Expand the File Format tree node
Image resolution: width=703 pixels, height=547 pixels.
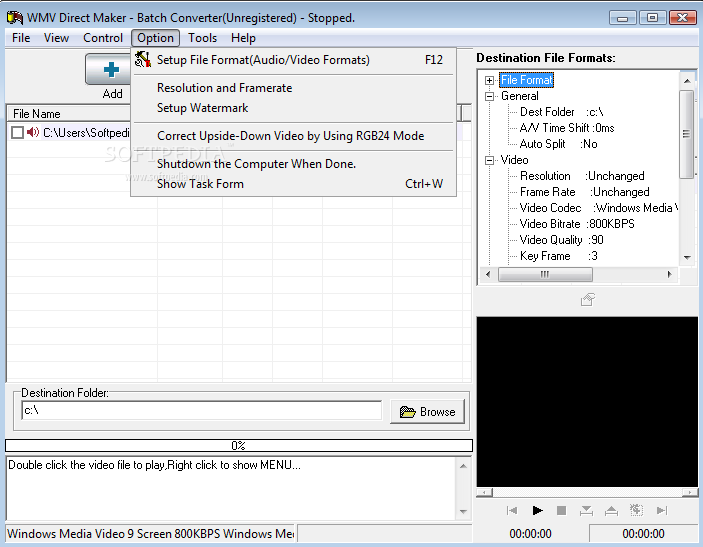(x=489, y=80)
